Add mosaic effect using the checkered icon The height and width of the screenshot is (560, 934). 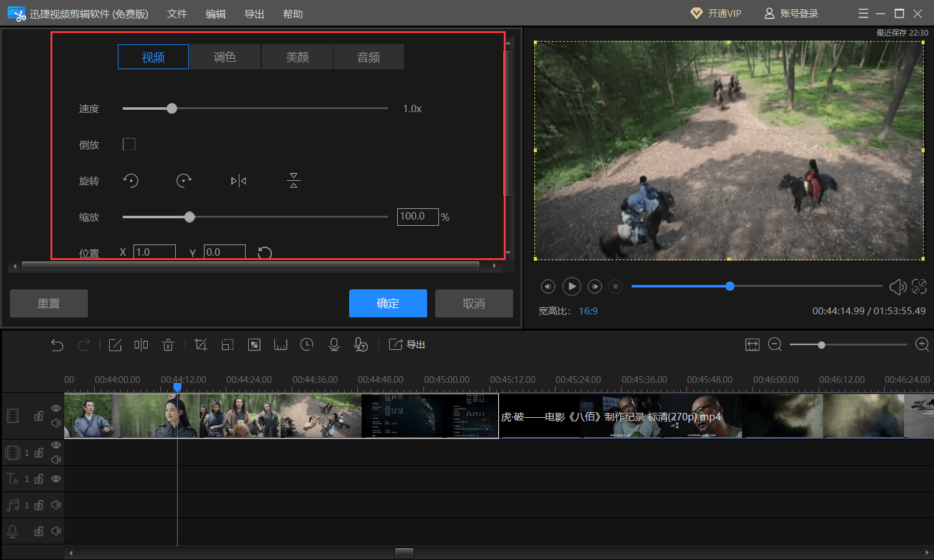(x=254, y=345)
